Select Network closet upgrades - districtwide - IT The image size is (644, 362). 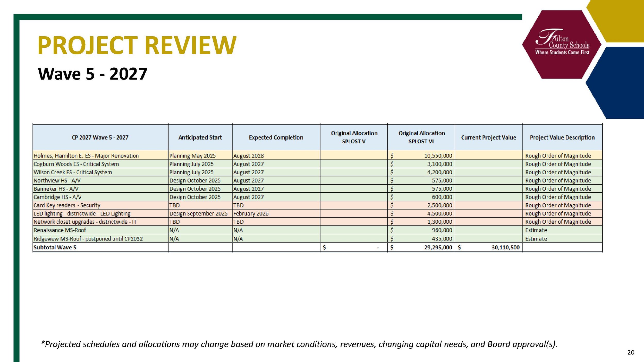click(85, 222)
